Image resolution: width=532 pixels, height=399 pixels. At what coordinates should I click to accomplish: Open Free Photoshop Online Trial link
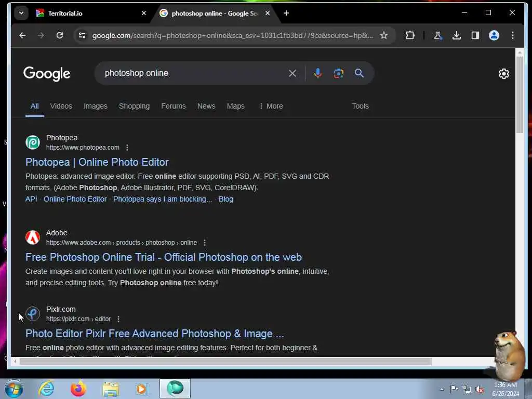click(x=164, y=257)
